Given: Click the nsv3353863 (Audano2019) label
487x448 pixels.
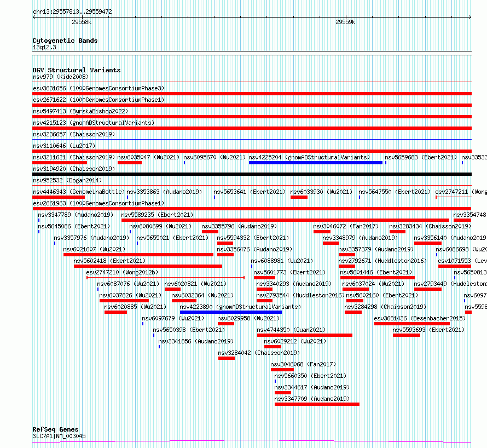Looking at the screenshot, I should coord(164,192).
